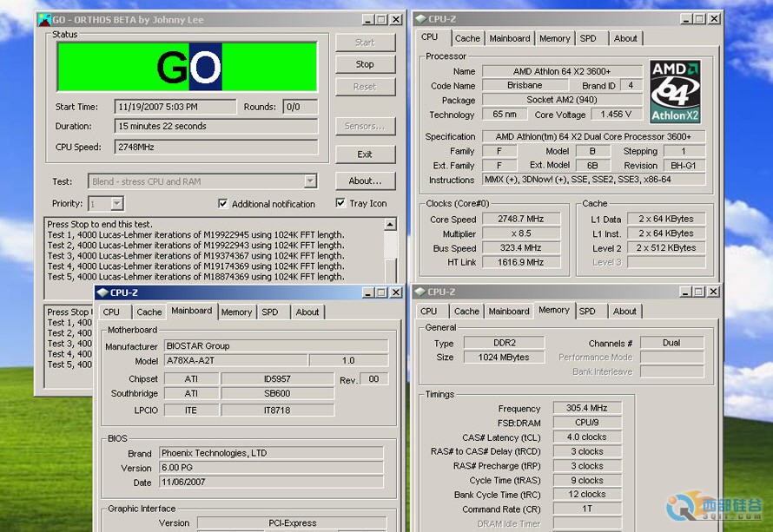Image resolution: width=773 pixels, height=532 pixels.
Task: Open the Test type dropdown in ORTHOS
Action: [310, 181]
